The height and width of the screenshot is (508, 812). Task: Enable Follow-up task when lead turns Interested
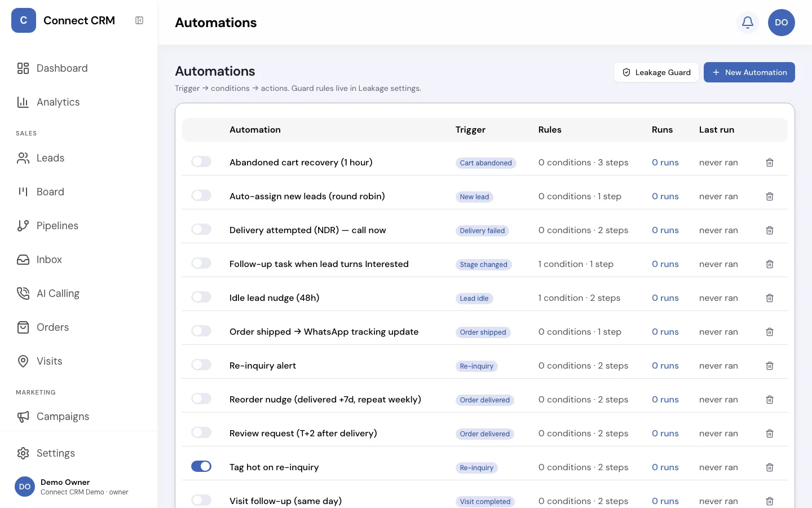[x=201, y=263]
